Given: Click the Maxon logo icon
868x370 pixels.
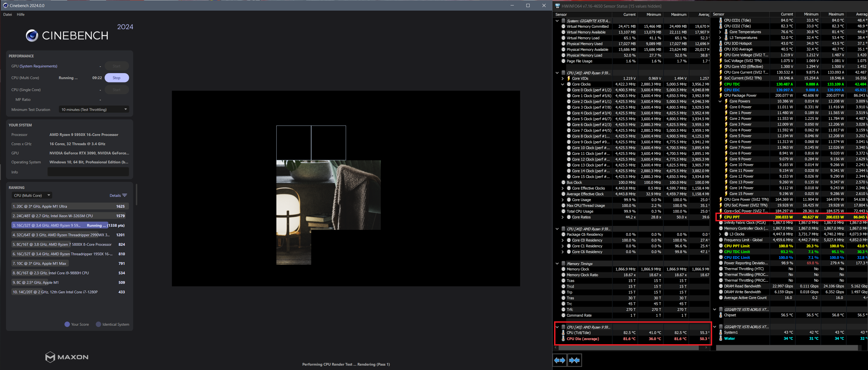Looking at the screenshot, I should 50,357.
